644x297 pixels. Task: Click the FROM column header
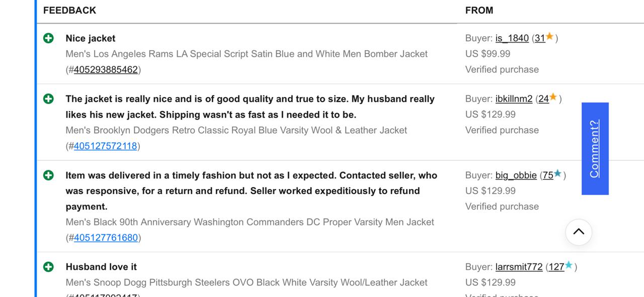coord(479,10)
